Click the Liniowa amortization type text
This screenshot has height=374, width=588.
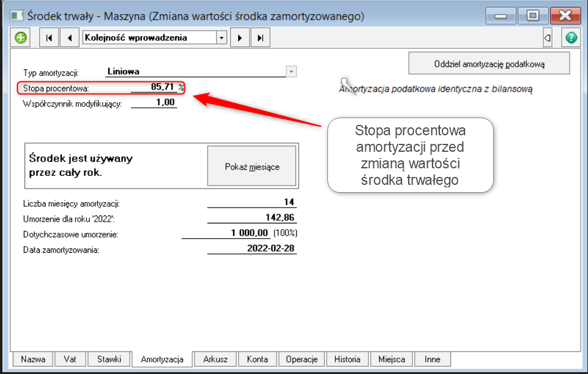(x=124, y=71)
